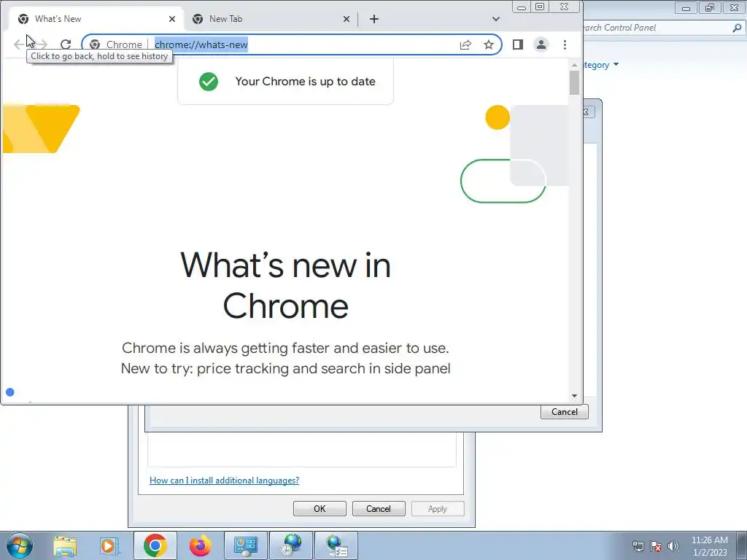Click the Show Desktop button
Screen dimensions: 747x560
click(x=742, y=545)
